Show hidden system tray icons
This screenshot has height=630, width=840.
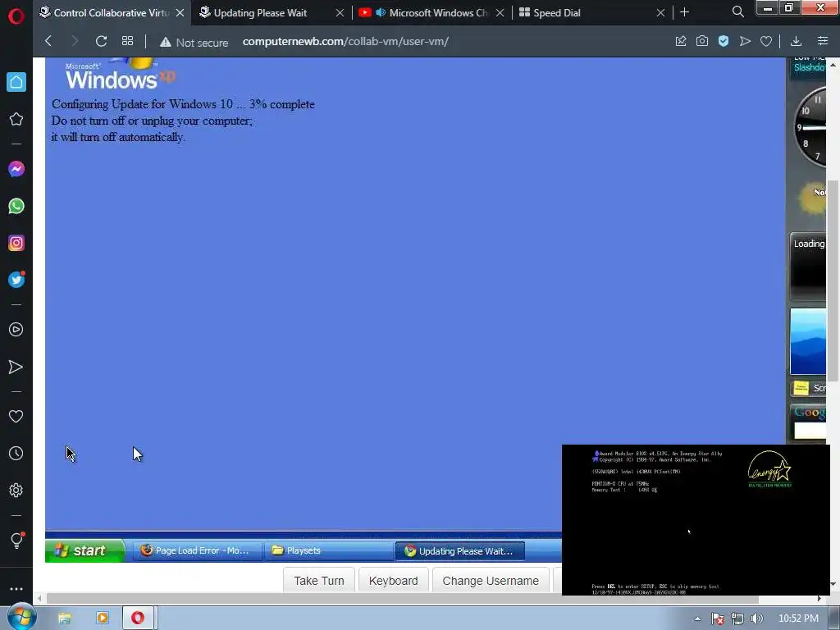pos(697,619)
